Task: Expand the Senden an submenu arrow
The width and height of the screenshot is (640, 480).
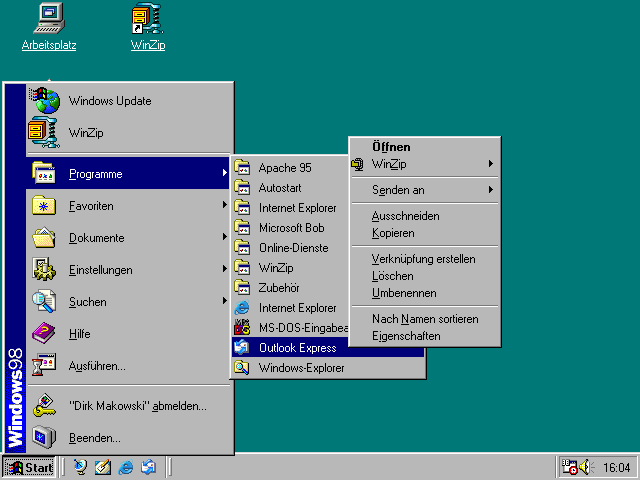Action: click(x=491, y=190)
